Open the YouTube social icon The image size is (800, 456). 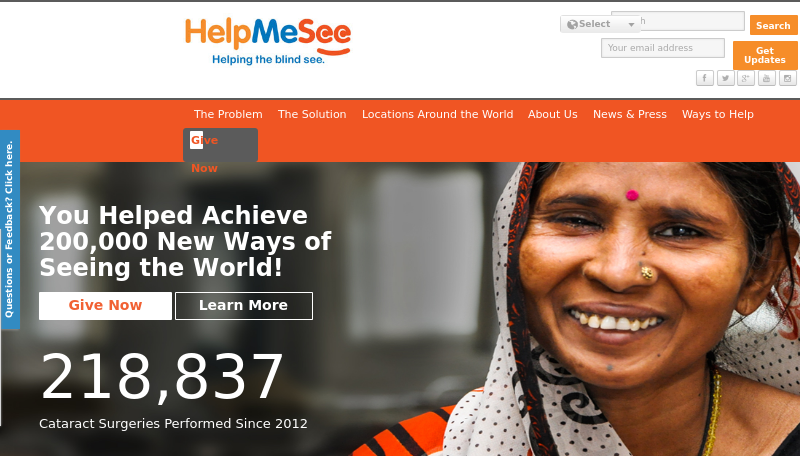pyautogui.click(x=767, y=78)
